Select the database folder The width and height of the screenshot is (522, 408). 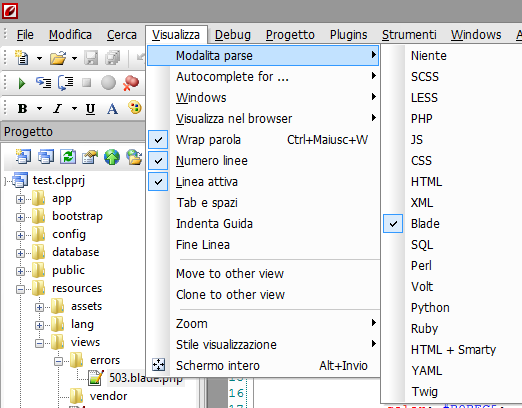coord(76,252)
